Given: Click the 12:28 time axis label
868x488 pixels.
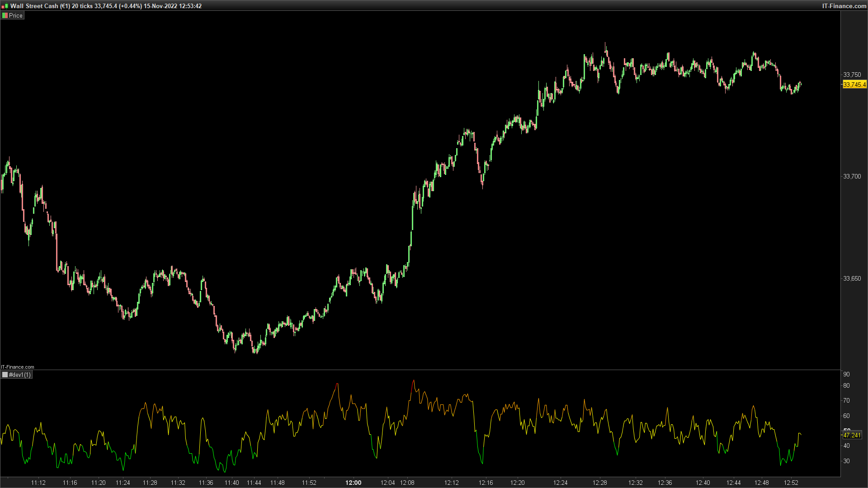Looking at the screenshot, I should point(600,483).
